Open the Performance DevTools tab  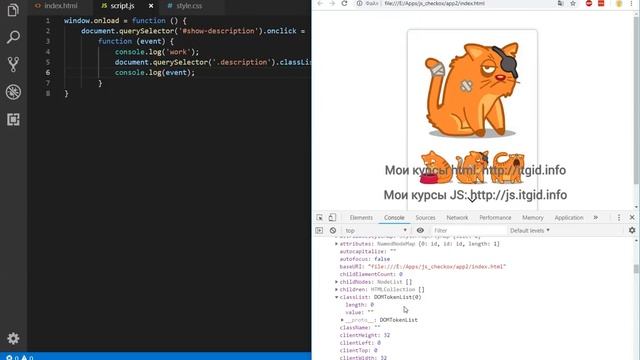(x=495, y=218)
